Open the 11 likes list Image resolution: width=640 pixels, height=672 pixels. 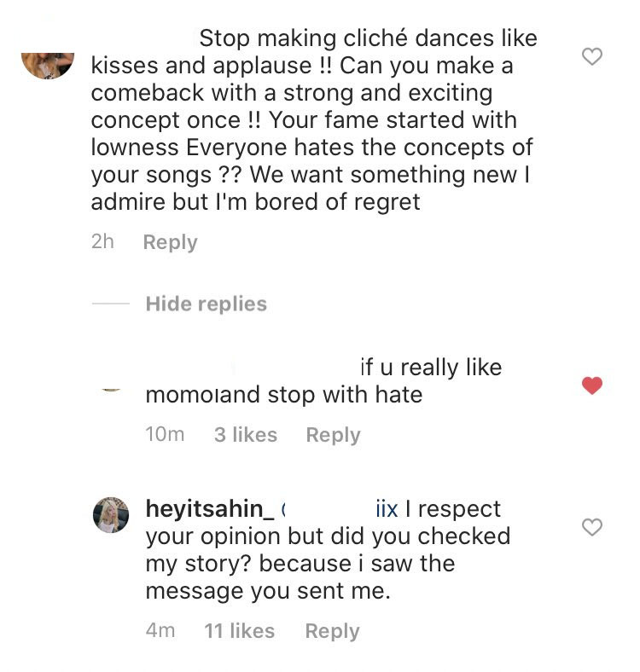pyautogui.click(x=239, y=631)
